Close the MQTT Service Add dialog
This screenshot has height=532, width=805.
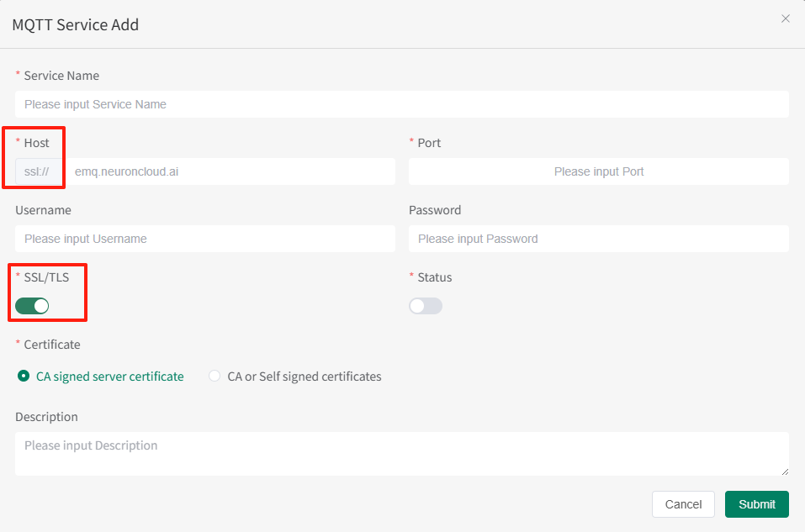click(785, 18)
